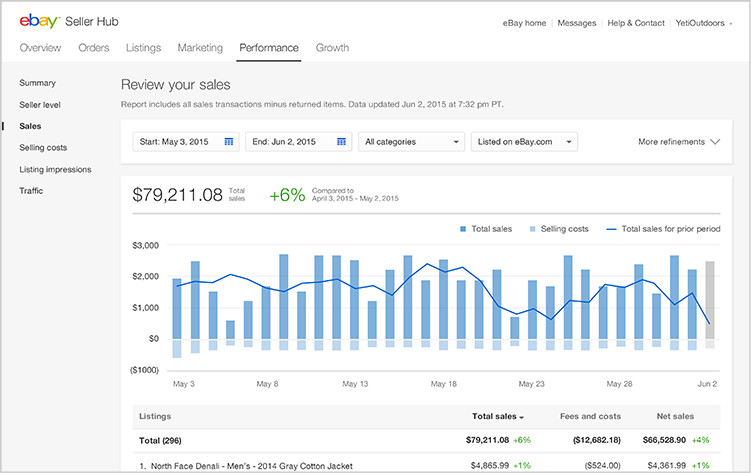This screenshot has height=473, width=751.
Task: Click the gray Jun 2 chart bar
Action: (x=710, y=300)
